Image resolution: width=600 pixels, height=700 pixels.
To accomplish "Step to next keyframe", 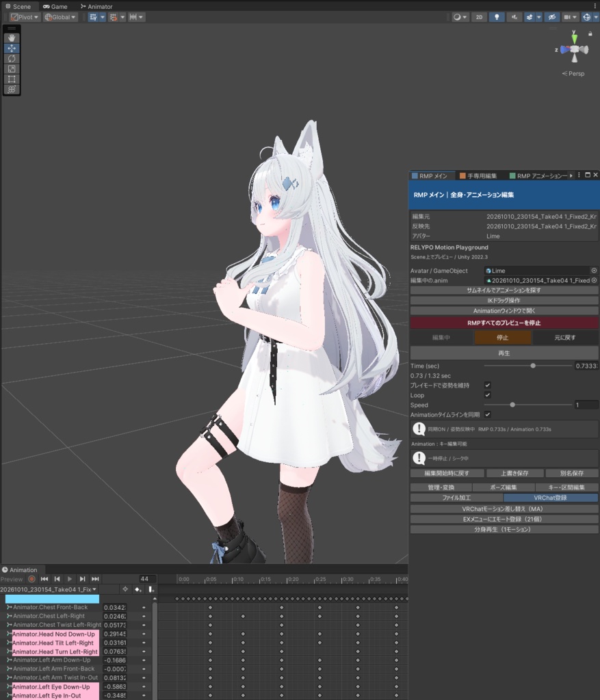I will [82, 579].
